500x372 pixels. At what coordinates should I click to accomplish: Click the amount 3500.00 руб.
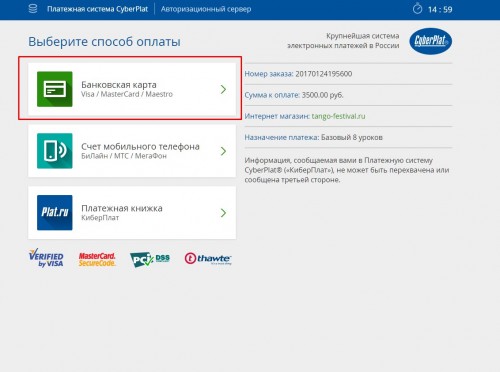[x=322, y=95]
